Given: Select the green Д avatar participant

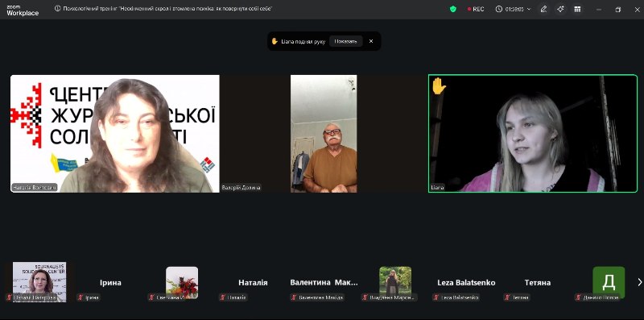Looking at the screenshot, I should pyautogui.click(x=609, y=283).
